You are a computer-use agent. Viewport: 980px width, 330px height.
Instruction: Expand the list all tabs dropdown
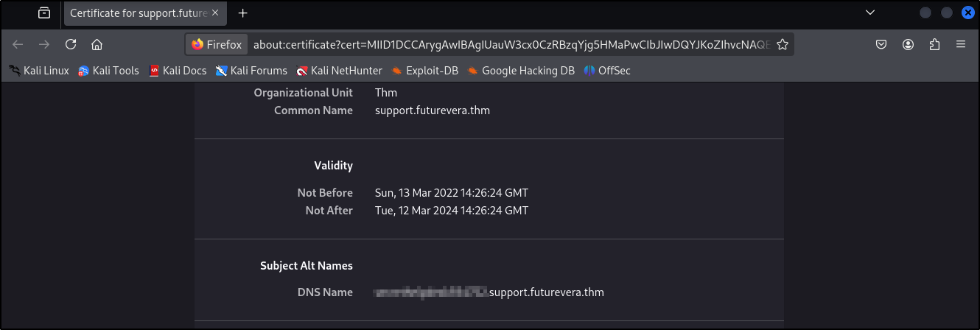[x=870, y=13]
